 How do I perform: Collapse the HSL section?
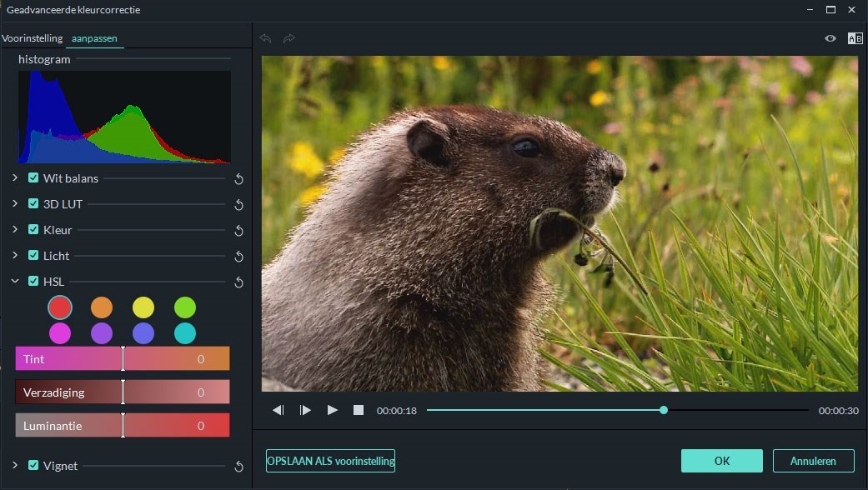tap(15, 281)
